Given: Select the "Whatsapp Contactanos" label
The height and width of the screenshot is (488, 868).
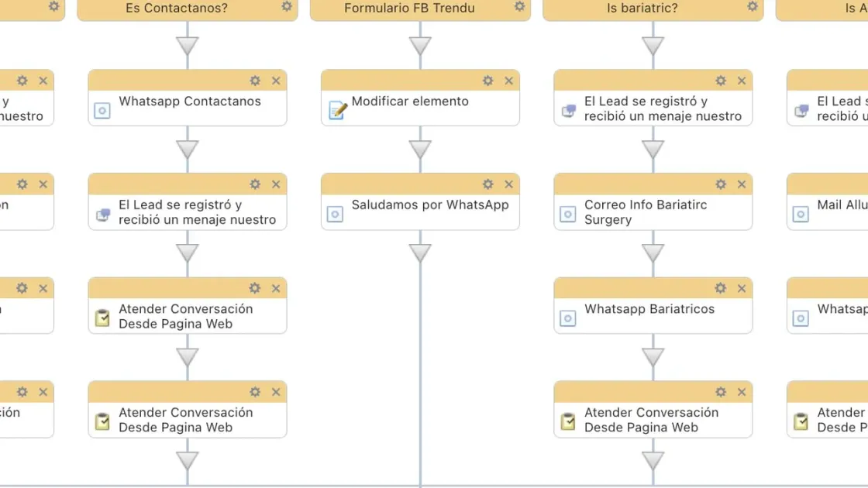Looking at the screenshot, I should [190, 101].
